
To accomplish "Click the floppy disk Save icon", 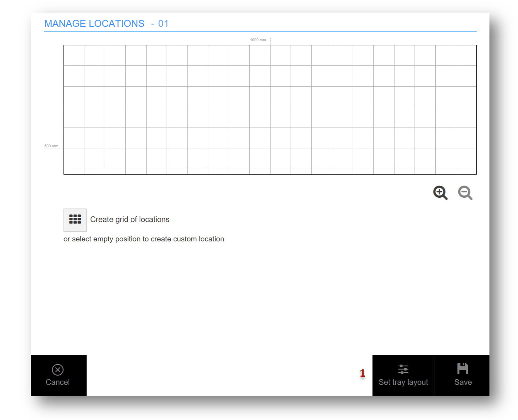I will tap(462, 369).
